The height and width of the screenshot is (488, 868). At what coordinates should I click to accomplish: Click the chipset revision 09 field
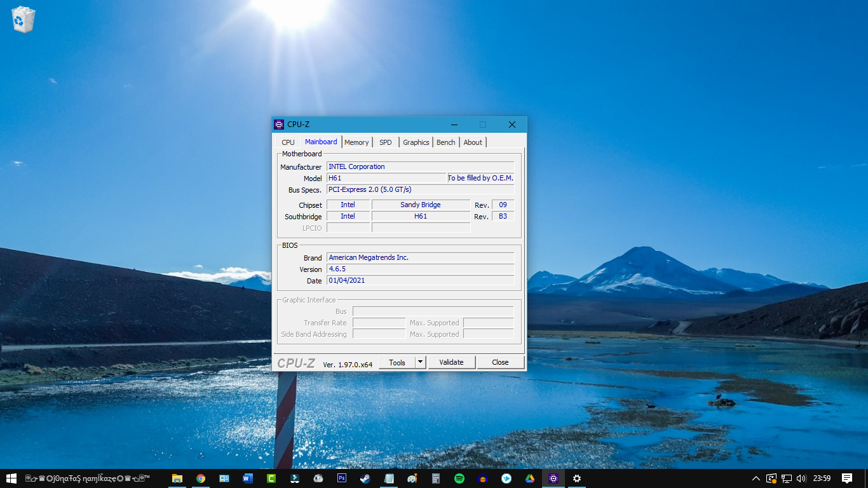pyautogui.click(x=503, y=205)
